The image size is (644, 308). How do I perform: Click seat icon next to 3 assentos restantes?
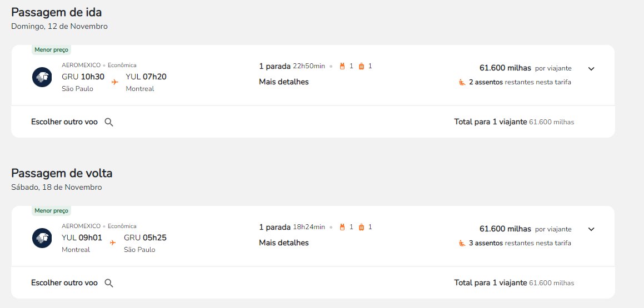pos(462,243)
